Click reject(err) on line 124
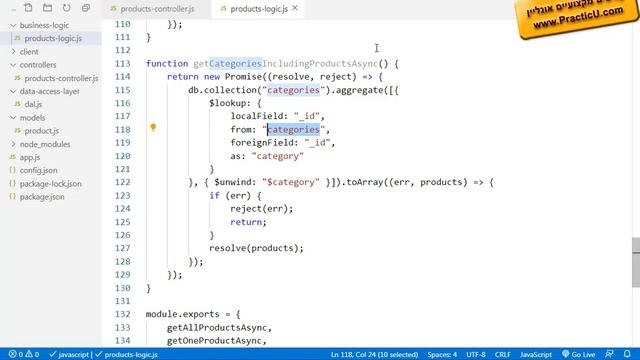This screenshot has width=640, height=360. click(x=259, y=209)
